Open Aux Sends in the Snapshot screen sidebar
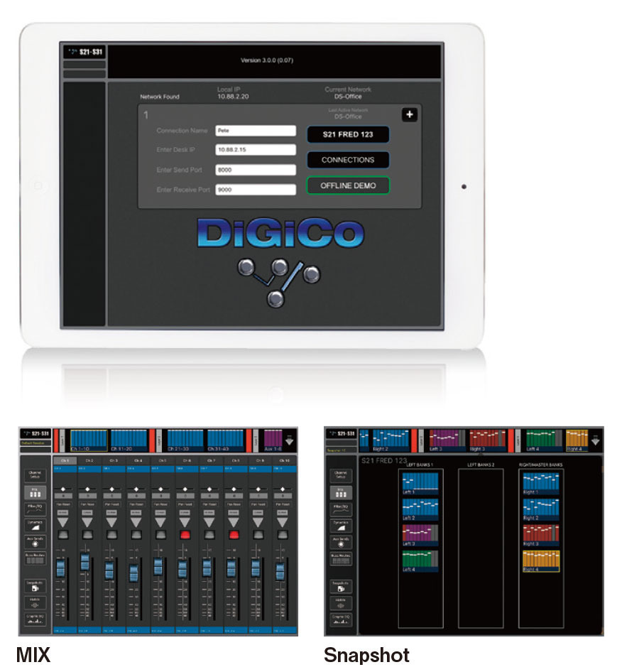Image resolution: width=622 pixels, height=672 pixels. point(341,542)
